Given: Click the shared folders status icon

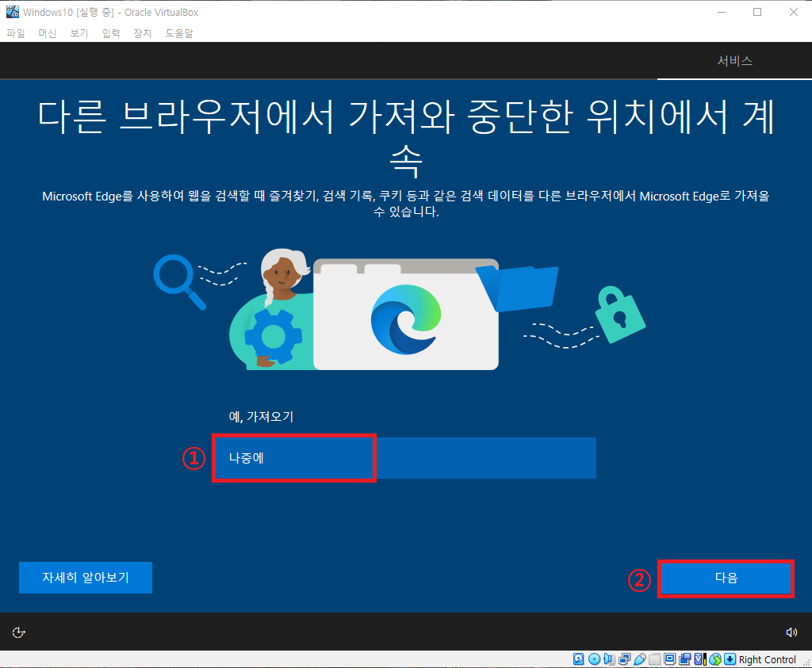Looking at the screenshot, I should click(654, 658).
